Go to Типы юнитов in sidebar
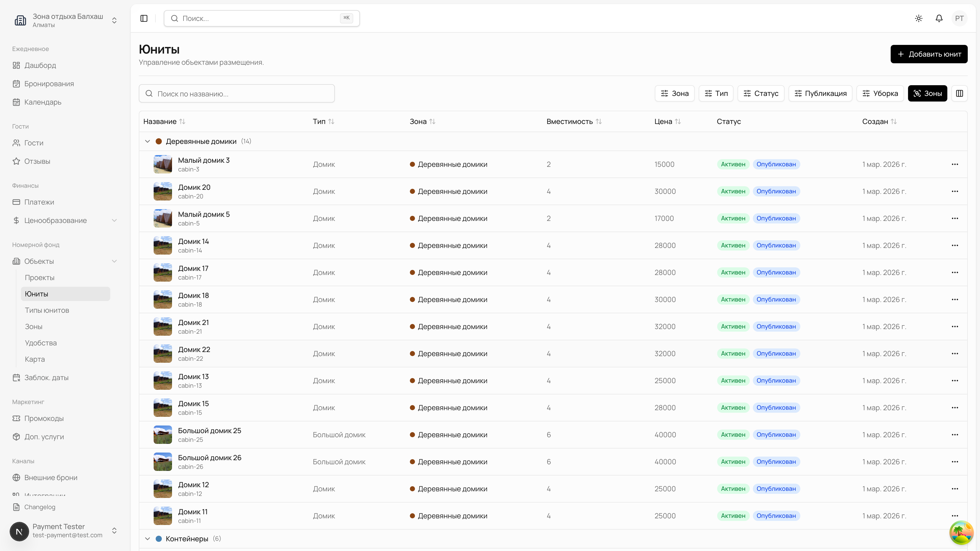This screenshot has height=551, width=980. click(x=47, y=310)
